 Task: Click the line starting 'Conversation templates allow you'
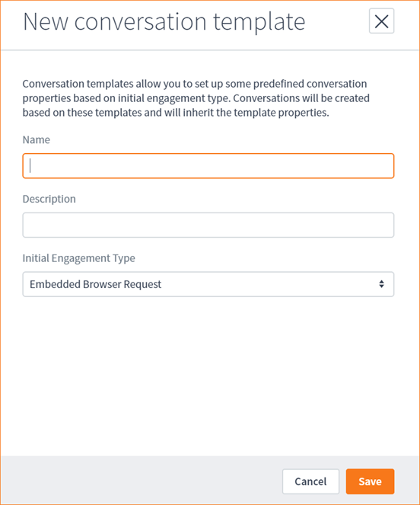pyautogui.click(x=195, y=84)
